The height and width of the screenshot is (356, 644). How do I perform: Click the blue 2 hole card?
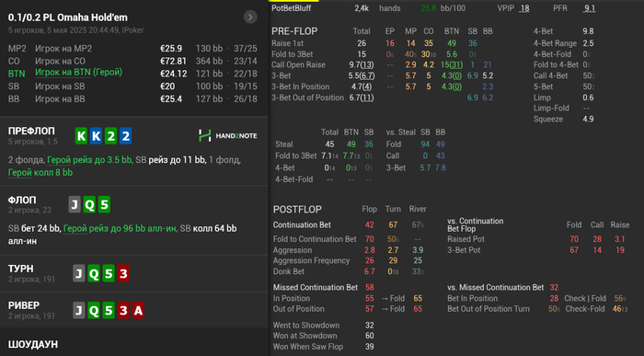coord(126,136)
